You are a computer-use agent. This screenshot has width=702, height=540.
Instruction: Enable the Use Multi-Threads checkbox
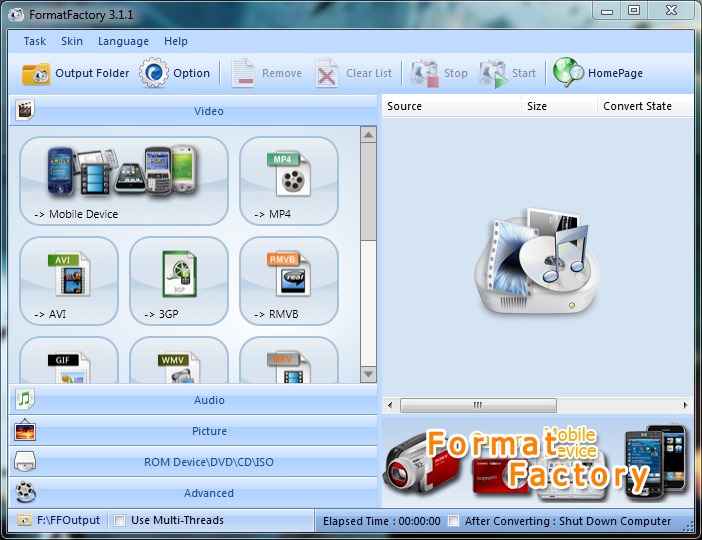pos(120,520)
